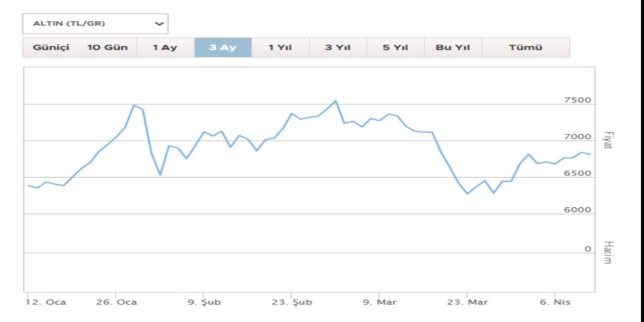
Task: Click the 26. Oca date marker
Action: pyautogui.click(x=117, y=302)
